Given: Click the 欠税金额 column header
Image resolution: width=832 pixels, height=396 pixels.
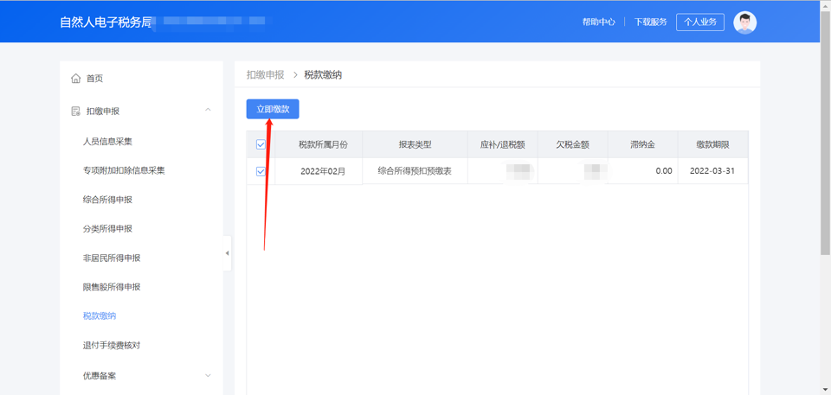Looking at the screenshot, I should click(573, 145).
